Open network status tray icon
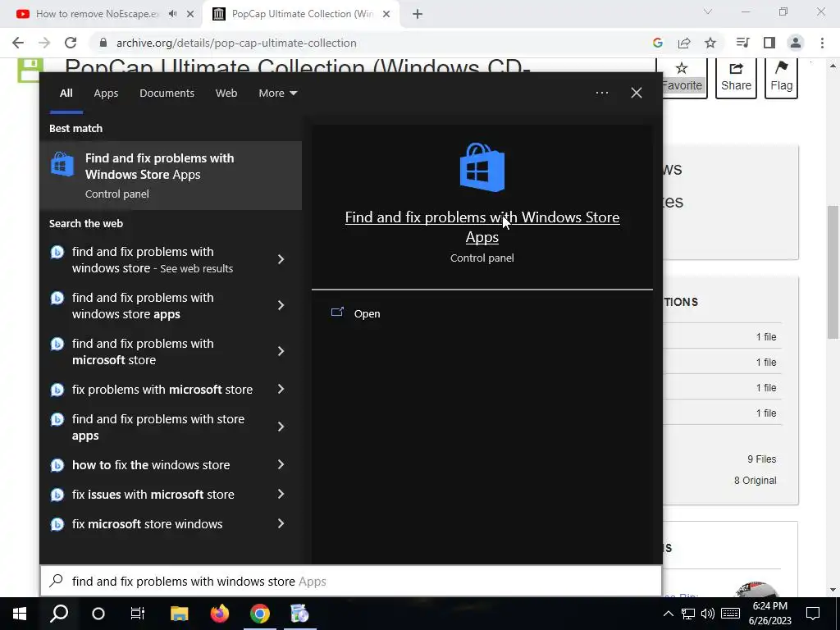 (x=688, y=614)
